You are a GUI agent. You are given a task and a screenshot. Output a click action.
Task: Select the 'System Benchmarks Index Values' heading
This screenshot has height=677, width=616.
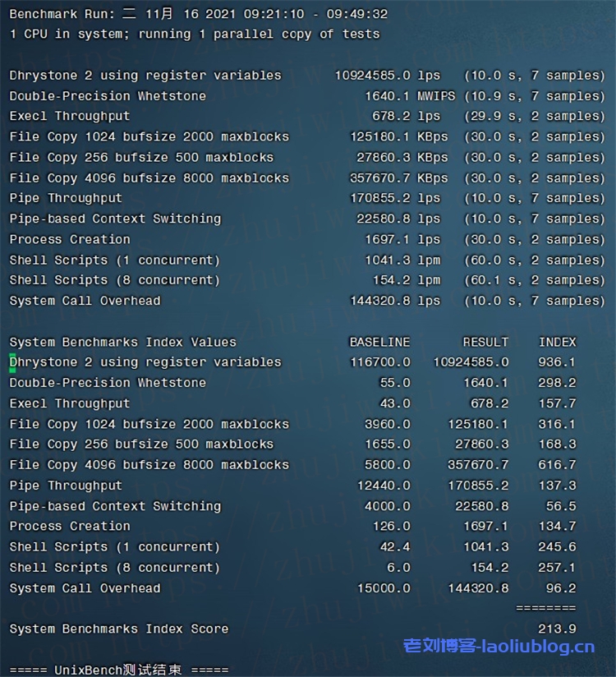(x=123, y=343)
